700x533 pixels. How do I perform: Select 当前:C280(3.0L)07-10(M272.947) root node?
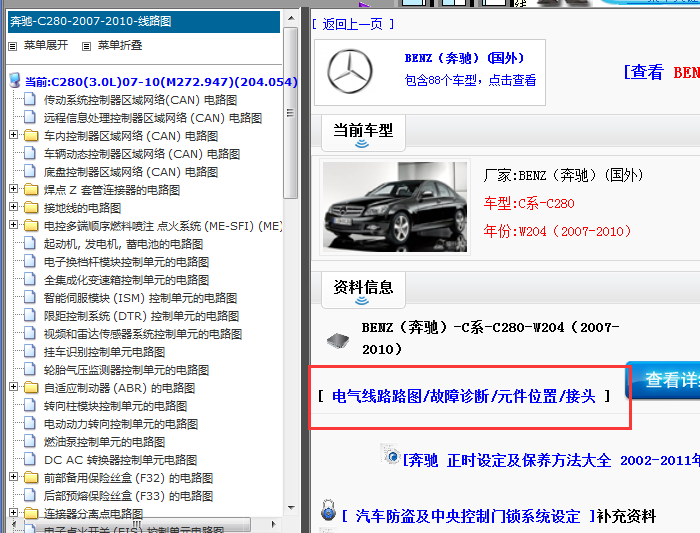[x=161, y=82]
